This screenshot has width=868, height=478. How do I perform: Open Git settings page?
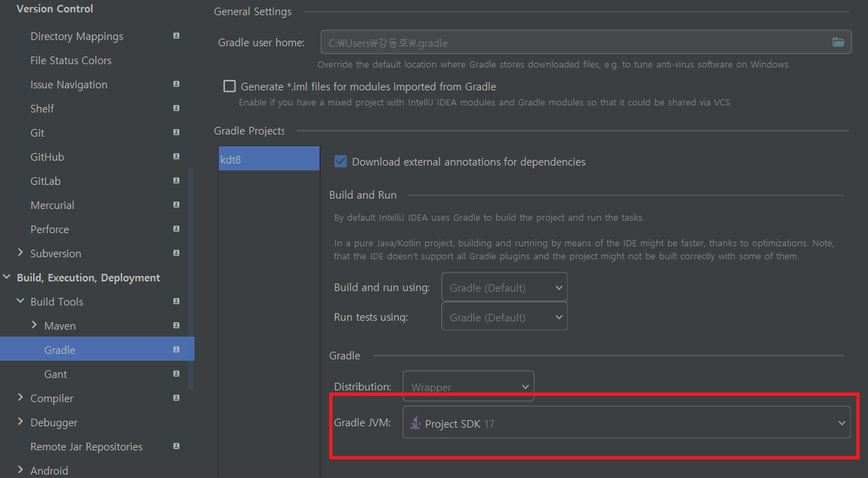(x=37, y=133)
